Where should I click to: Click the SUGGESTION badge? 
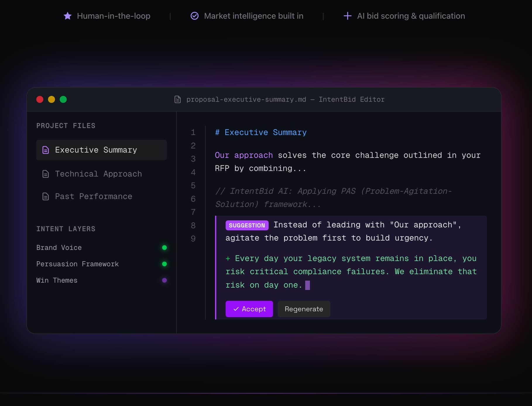247,225
